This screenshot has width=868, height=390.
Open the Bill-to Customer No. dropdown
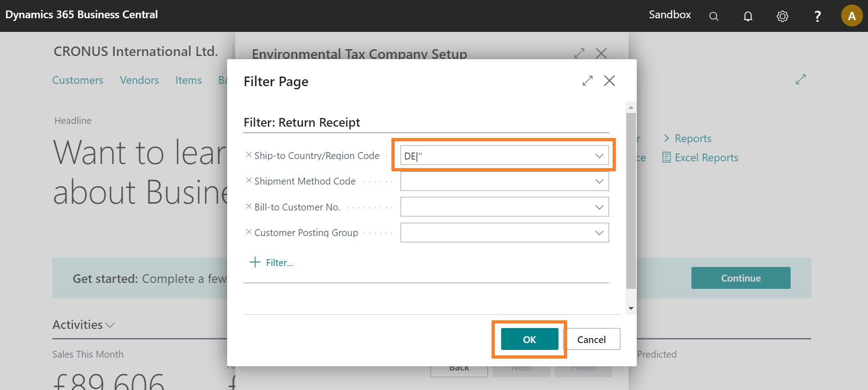599,207
